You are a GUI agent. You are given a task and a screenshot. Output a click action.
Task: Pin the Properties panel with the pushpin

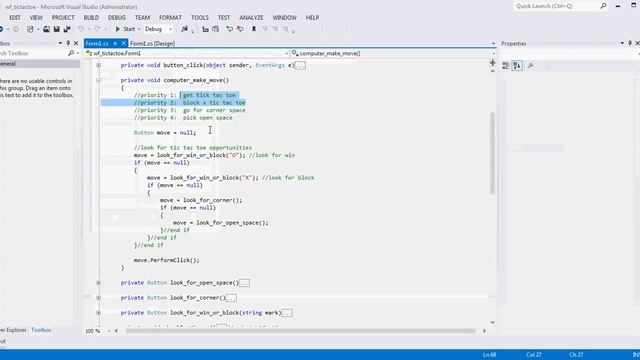[630, 43]
